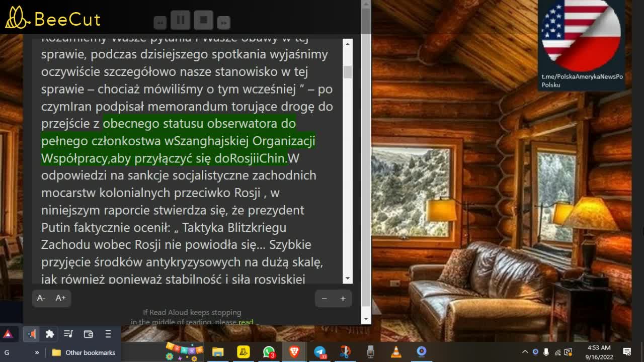
Task: Open the Windows notification center
Action: [627, 352]
